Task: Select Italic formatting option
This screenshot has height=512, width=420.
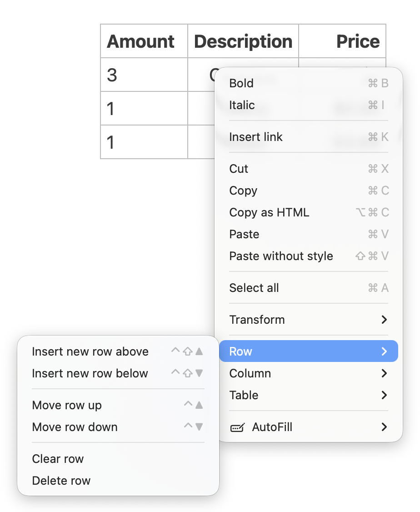Action: tap(242, 105)
